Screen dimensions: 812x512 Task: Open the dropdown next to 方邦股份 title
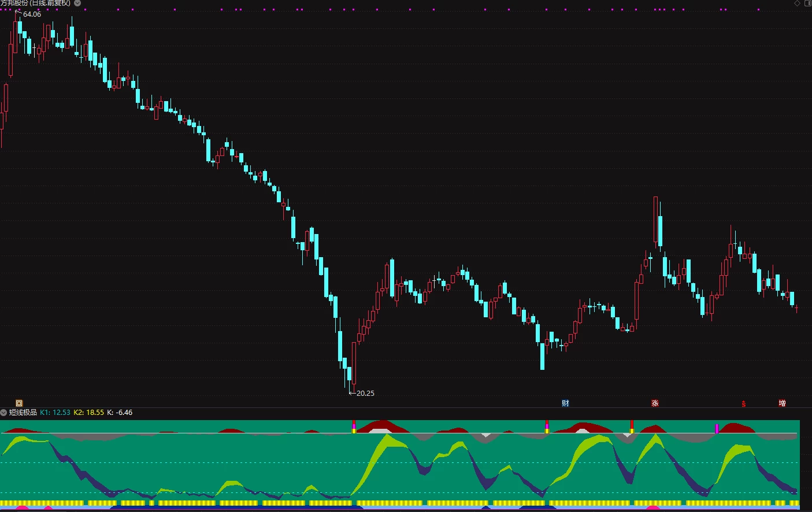pos(77,3)
